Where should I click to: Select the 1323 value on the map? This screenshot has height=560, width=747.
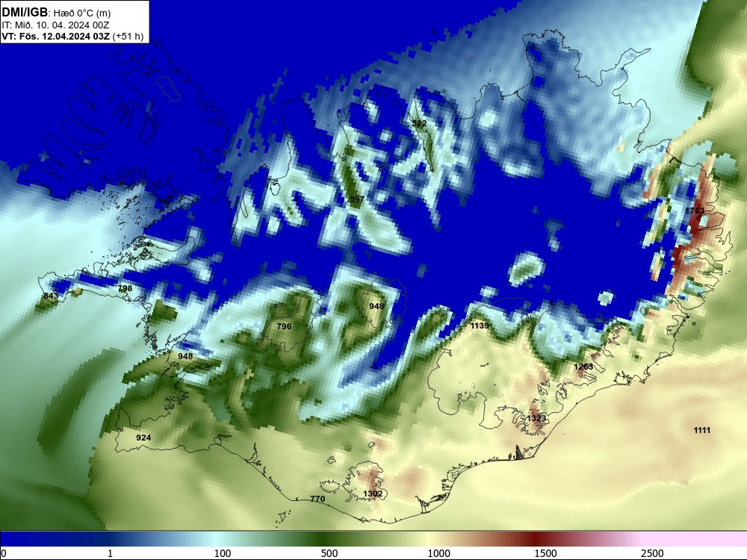click(x=536, y=418)
